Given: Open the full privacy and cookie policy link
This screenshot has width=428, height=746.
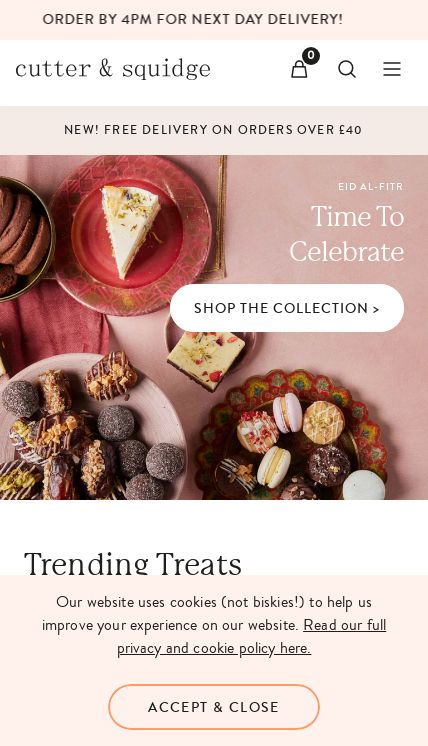Looking at the screenshot, I should [252, 637].
